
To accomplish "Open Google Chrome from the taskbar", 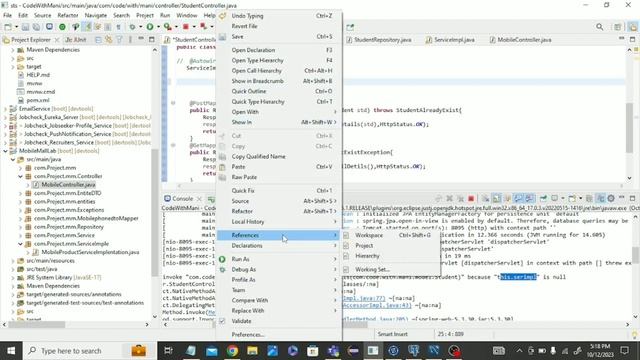I will [x=232, y=351].
